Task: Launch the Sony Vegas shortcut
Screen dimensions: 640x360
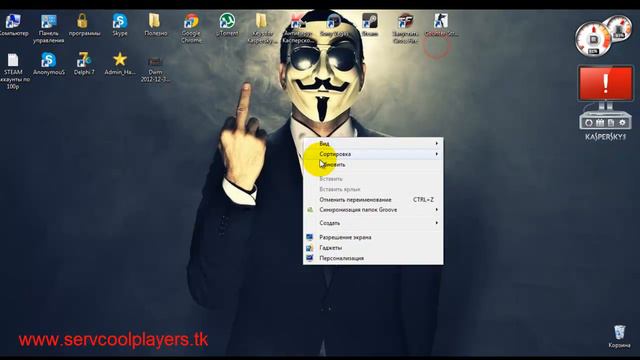Action: pyautogui.click(x=334, y=24)
